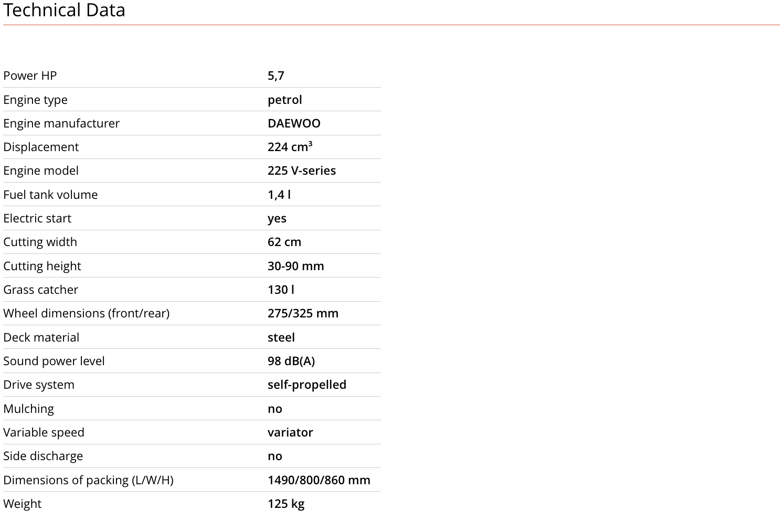The image size is (784, 532).
Task: Select the Electric start yes value
Action: [x=277, y=219]
